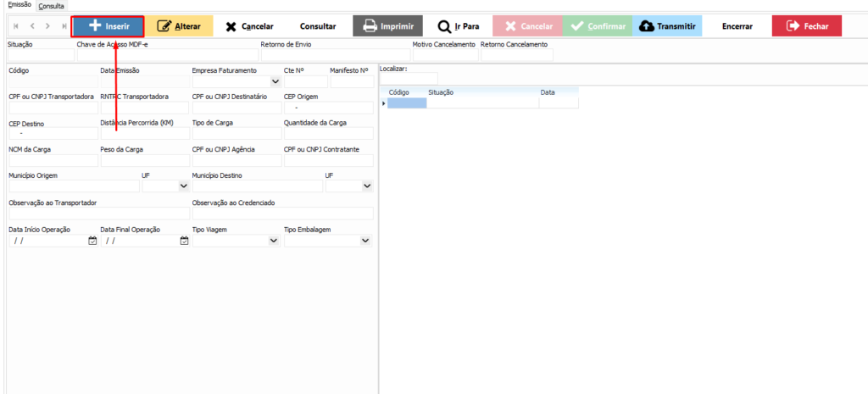Click the Localizar search input field
This screenshot has height=394, width=868.
[408, 78]
